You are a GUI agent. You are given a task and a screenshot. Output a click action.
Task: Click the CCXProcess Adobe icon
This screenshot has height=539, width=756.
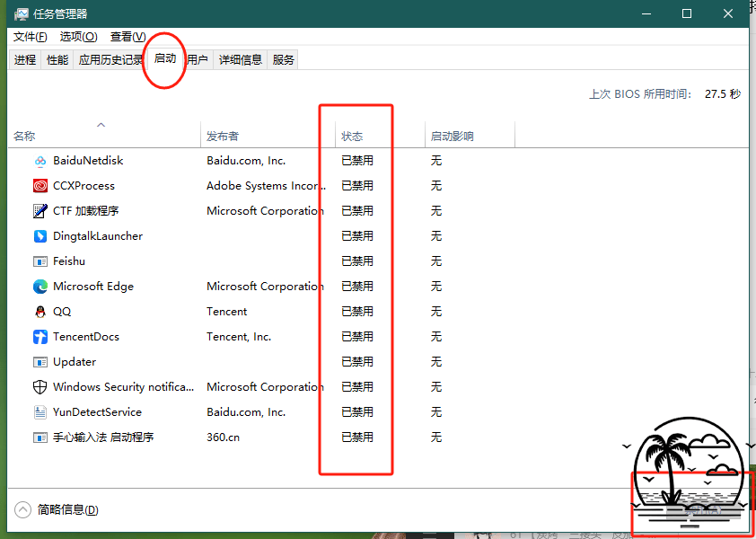tap(40, 186)
